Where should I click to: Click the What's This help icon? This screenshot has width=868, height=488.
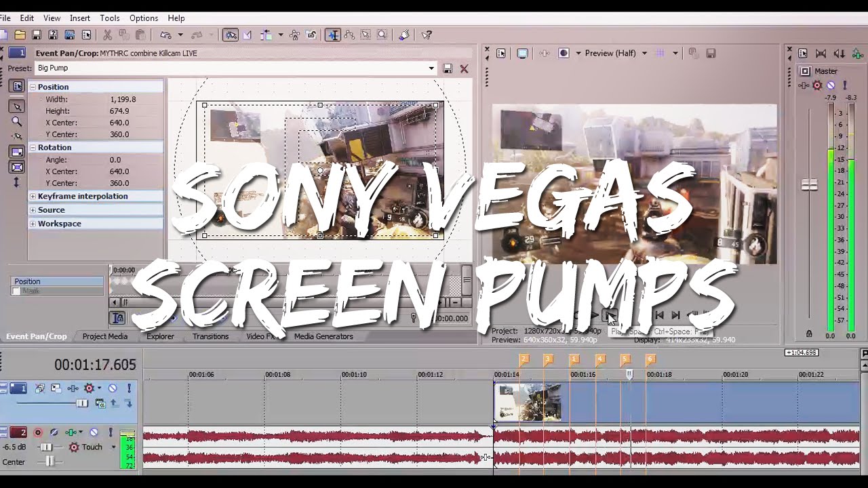click(x=427, y=35)
